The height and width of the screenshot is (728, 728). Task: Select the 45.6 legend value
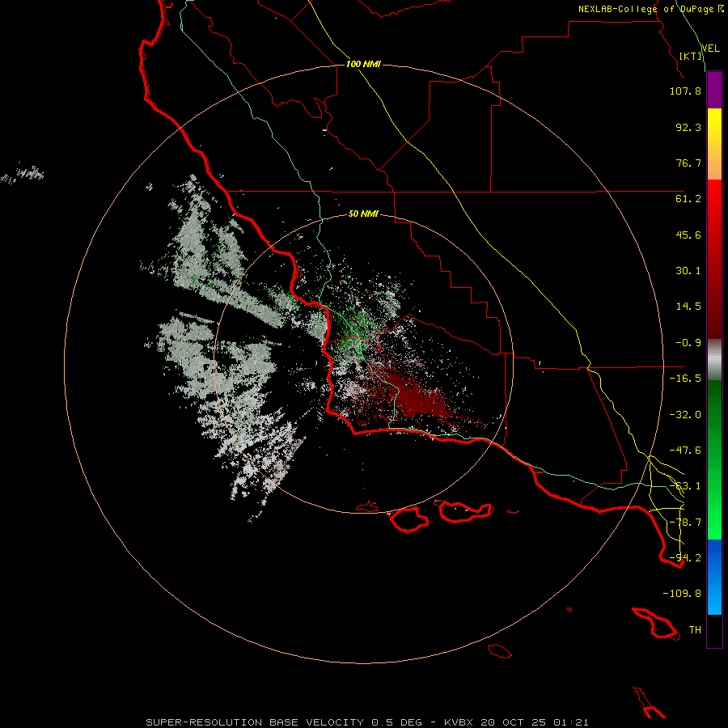688,235
